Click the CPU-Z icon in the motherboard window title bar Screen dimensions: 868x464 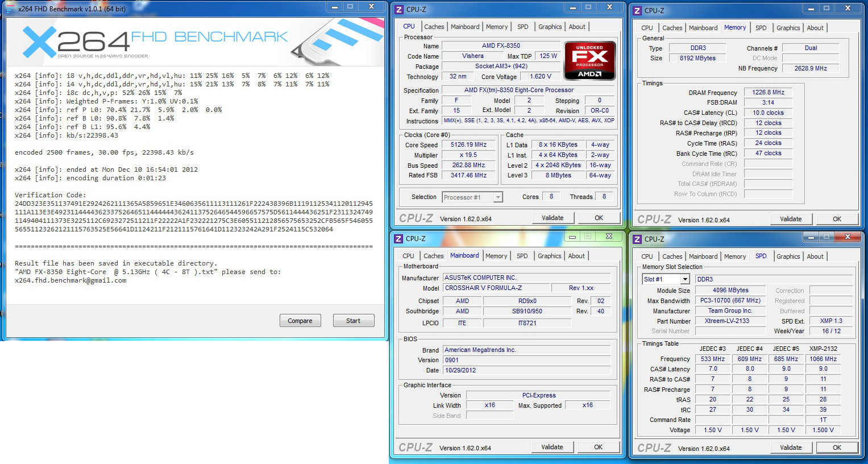click(x=398, y=239)
